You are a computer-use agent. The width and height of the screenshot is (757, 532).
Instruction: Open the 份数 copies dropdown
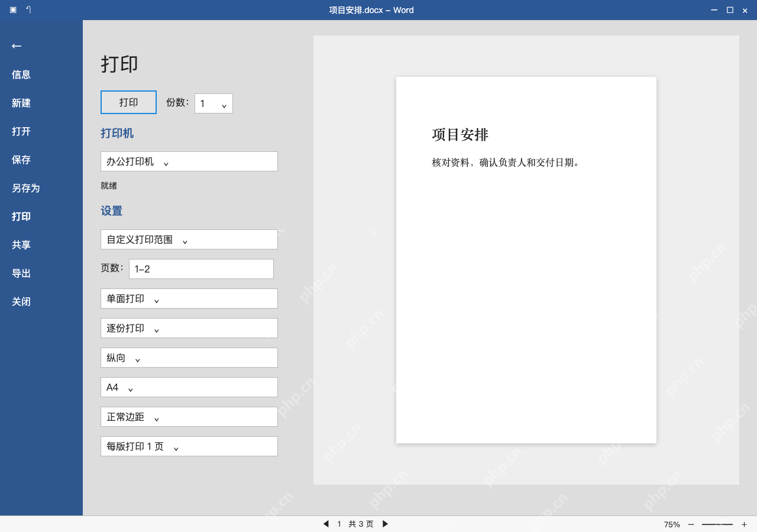[x=213, y=103]
